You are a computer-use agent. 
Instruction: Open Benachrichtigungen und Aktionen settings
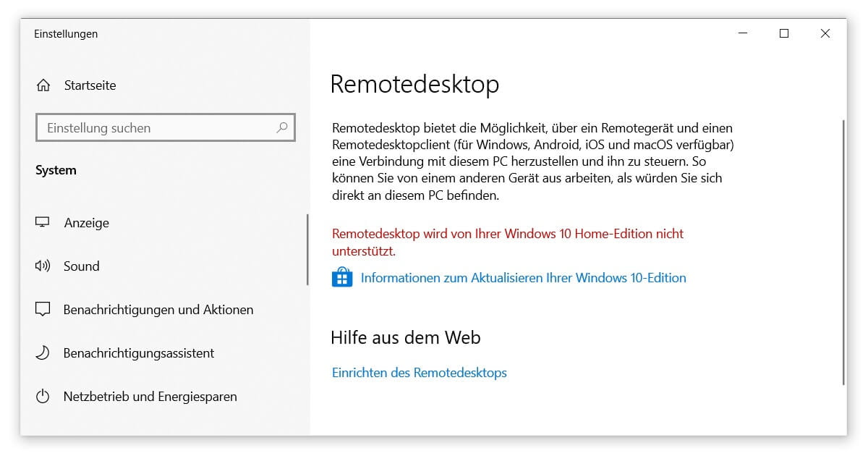point(159,309)
